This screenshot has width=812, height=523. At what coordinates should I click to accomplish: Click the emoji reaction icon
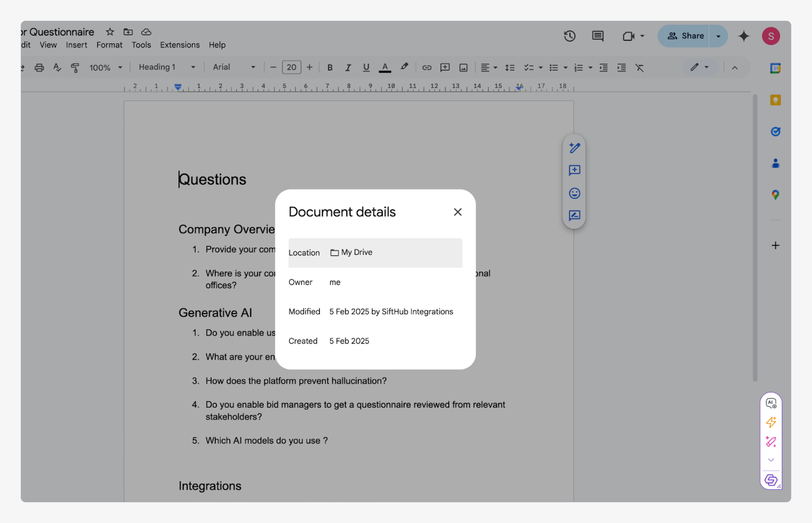(x=574, y=193)
